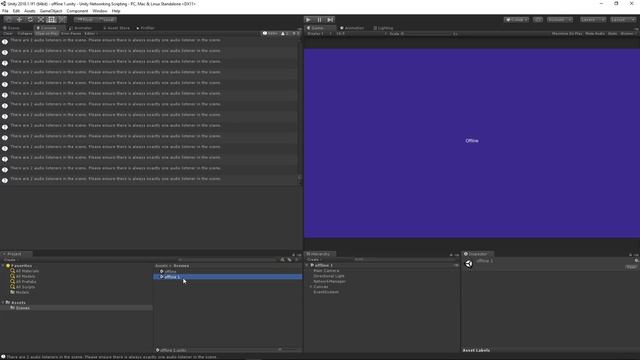Toggle Pivot/Center handle position
640x360 pixels.
[x=85, y=20]
